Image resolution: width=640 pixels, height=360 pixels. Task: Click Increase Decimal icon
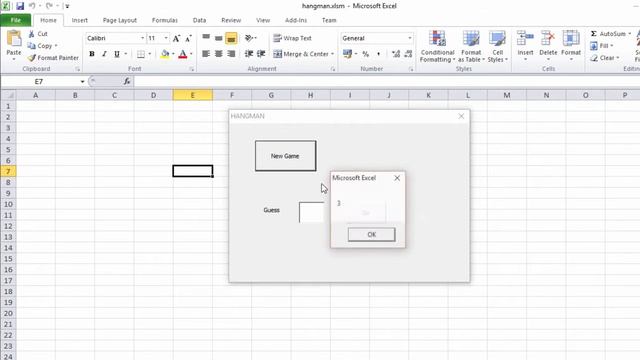coord(396,54)
